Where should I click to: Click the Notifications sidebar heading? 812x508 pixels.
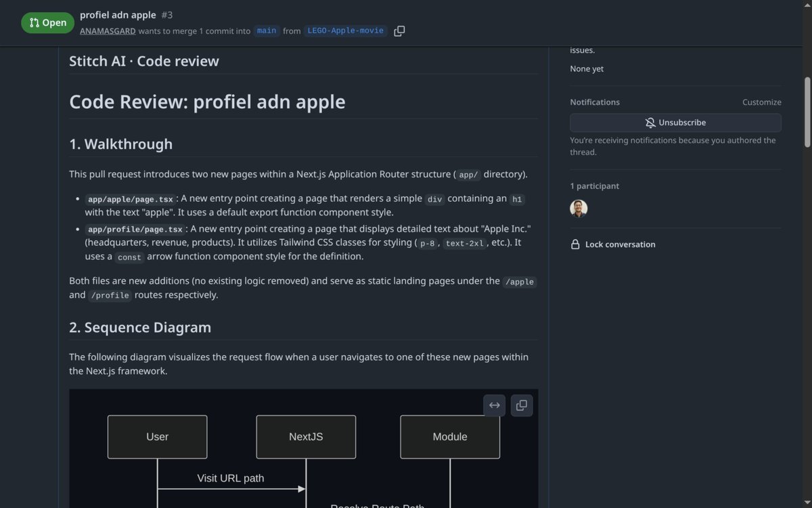pos(595,102)
